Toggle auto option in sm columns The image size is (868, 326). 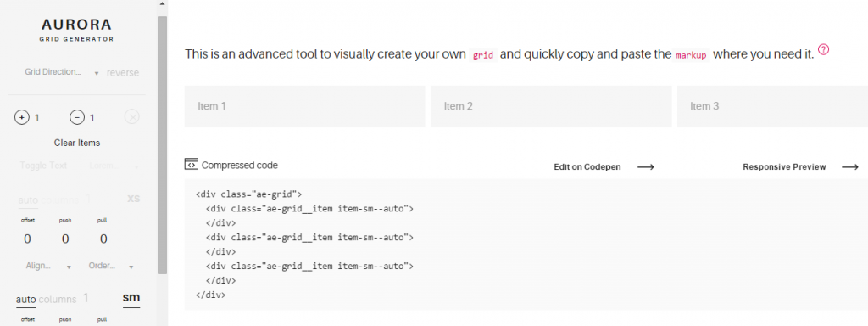(x=25, y=300)
